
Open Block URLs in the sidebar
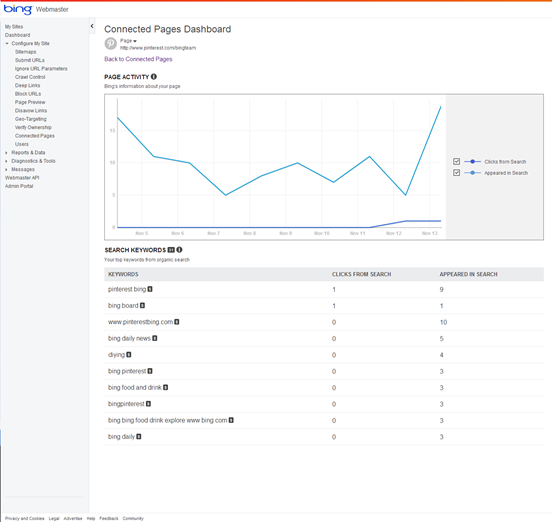pyautogui.click(x=28, y=94)
